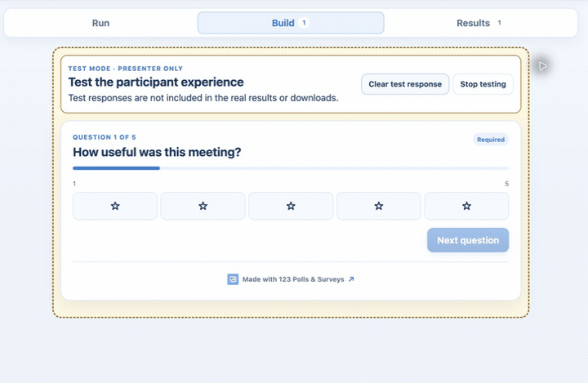
Task: Click the Required badge
Action: (491, 140)
